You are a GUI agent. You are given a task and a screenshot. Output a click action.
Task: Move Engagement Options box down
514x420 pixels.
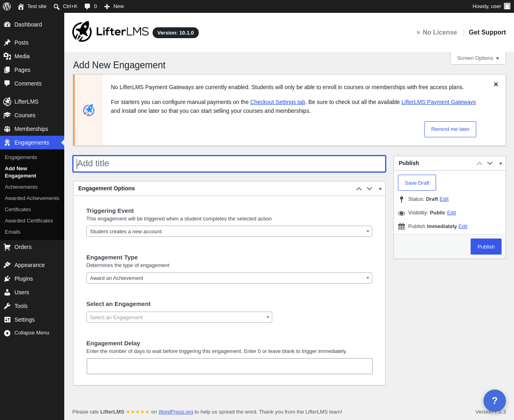pos(369,189)
